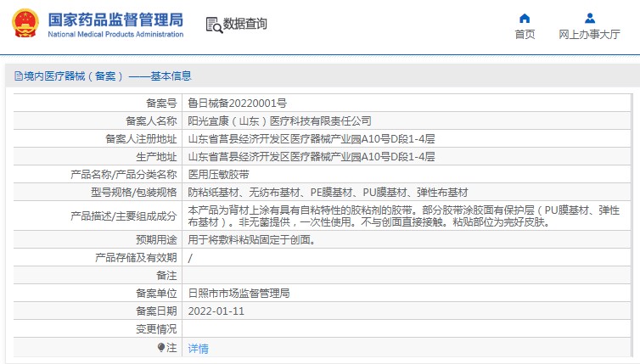Open the 数据查询 search icon
Image resolution: width=640 pixels, height=364 pixels.
(214, 25)
